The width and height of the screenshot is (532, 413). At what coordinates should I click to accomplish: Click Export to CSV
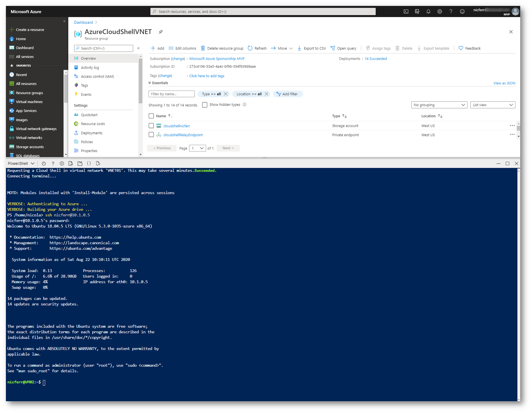click(312, 48)
